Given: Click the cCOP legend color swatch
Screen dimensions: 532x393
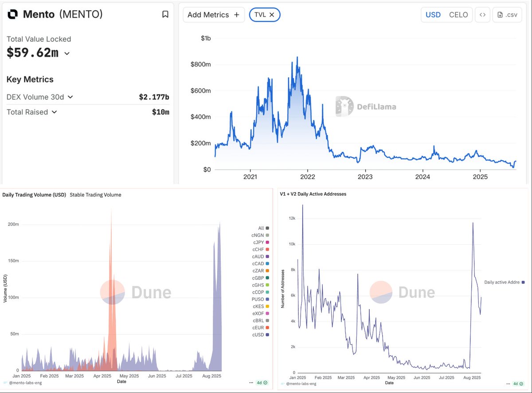Looking at the screenshot, I should point(267,292).
